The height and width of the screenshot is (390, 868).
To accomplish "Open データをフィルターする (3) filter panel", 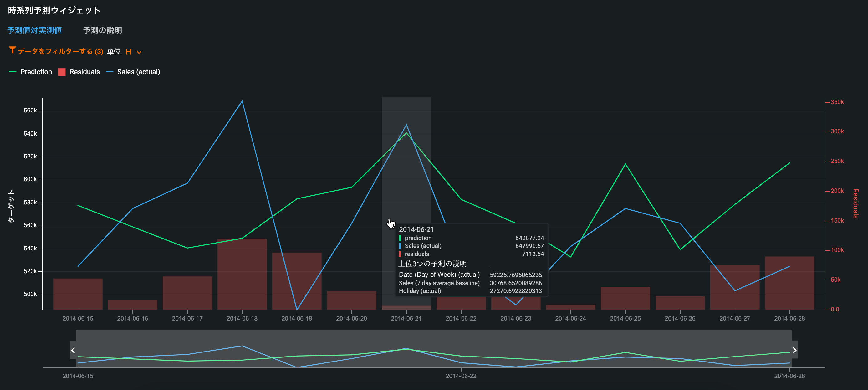I will point(60,51).
